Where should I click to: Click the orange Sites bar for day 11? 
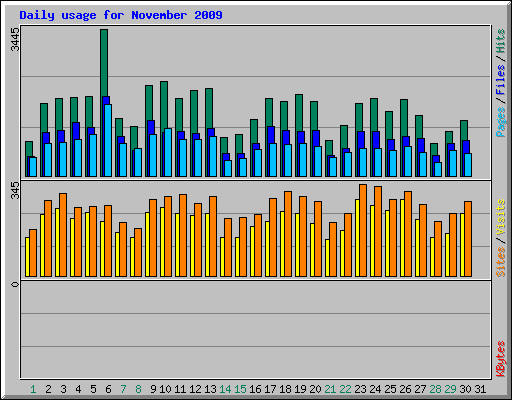(x=183, y=235)
